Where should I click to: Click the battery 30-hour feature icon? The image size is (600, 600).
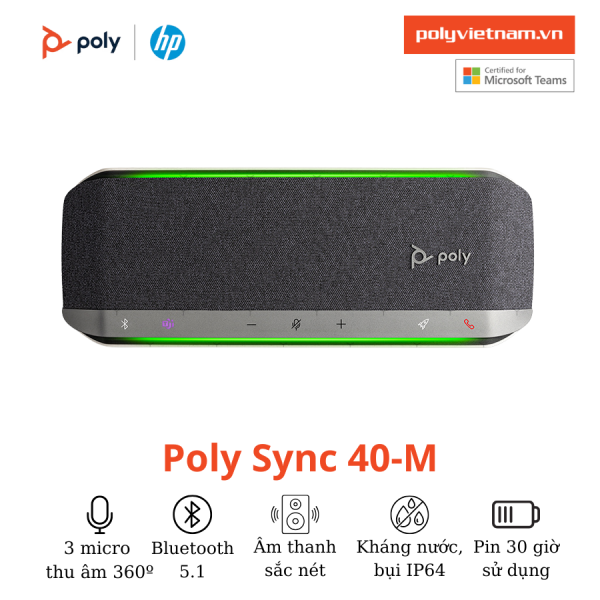click(516, 514)
